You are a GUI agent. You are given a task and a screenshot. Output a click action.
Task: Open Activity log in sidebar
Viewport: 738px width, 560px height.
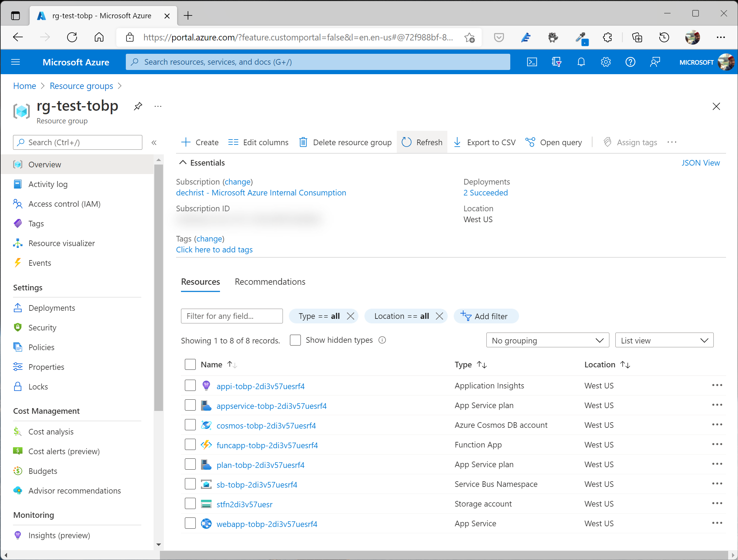click(48, 184)
